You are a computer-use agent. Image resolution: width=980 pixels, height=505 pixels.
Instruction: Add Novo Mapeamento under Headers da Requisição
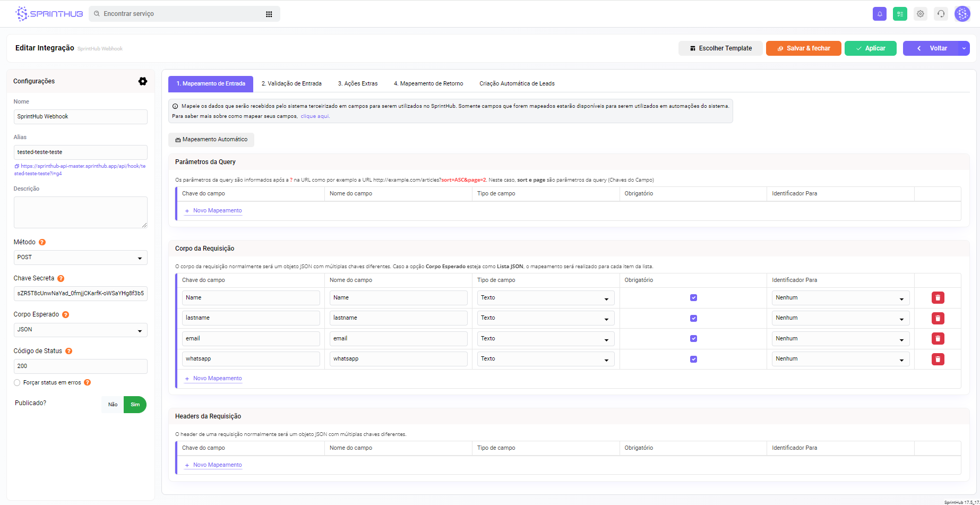(217, 465)
